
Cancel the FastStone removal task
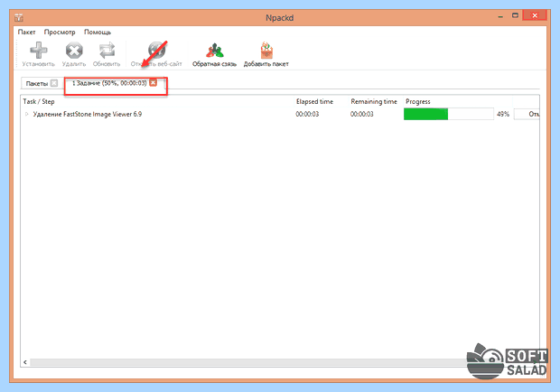[x=527, y=114]
